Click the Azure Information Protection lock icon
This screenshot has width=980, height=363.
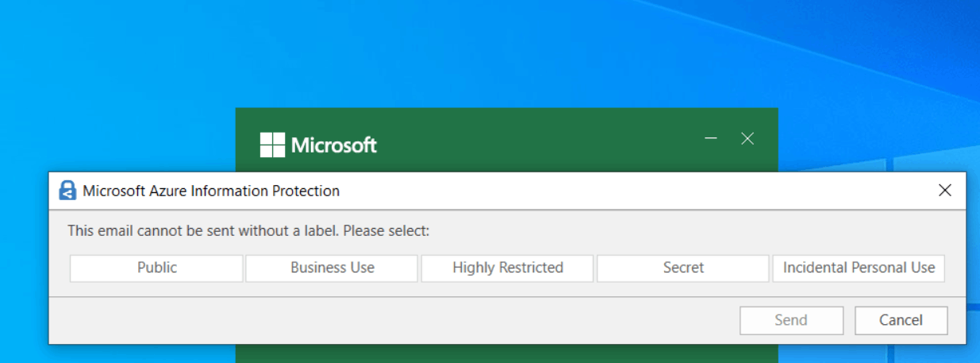[x=68, y=191]
